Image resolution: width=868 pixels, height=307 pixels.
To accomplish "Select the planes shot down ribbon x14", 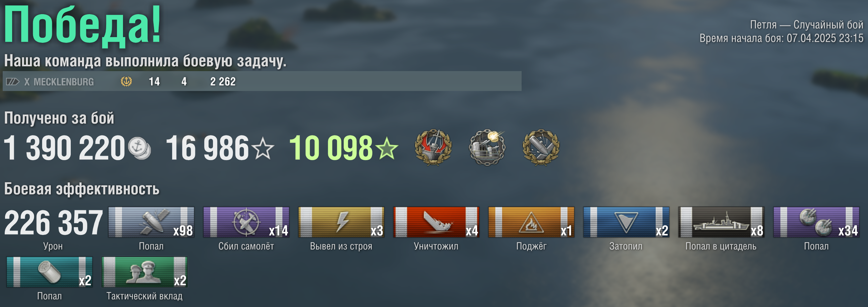I will (x=246, y=222).
